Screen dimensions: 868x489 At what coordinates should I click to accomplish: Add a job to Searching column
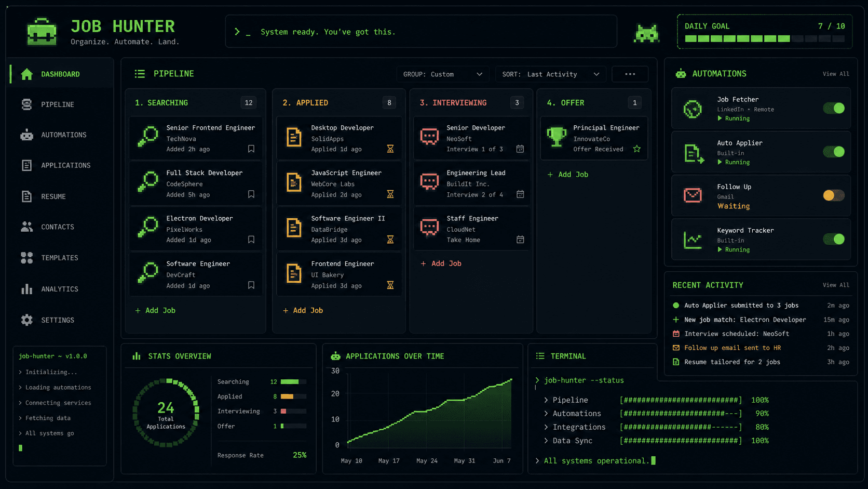155,310
